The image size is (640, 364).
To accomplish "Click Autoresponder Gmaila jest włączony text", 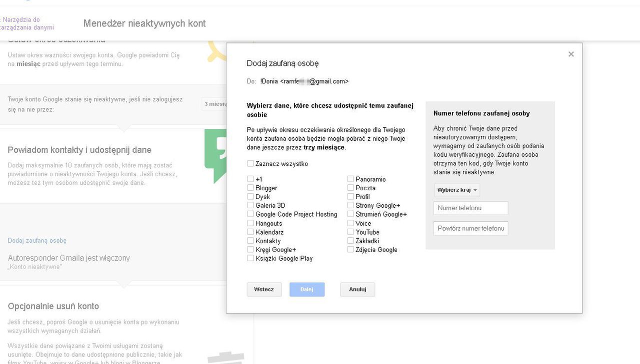I will [69, 258].
